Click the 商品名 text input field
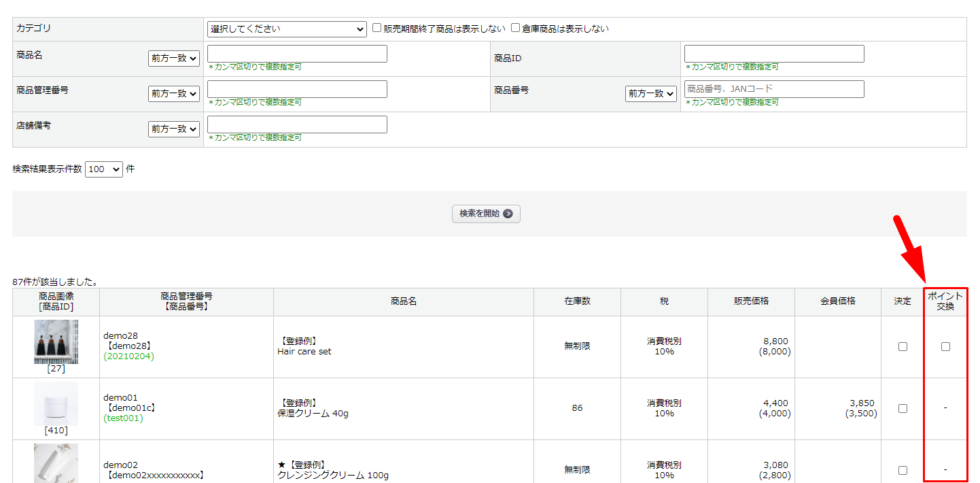 (297, 54)
